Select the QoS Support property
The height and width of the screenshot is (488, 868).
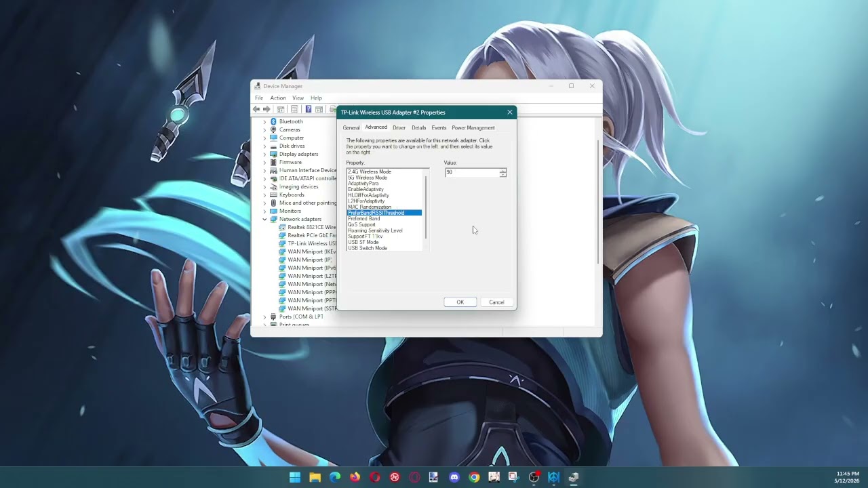tap(362, 224)
